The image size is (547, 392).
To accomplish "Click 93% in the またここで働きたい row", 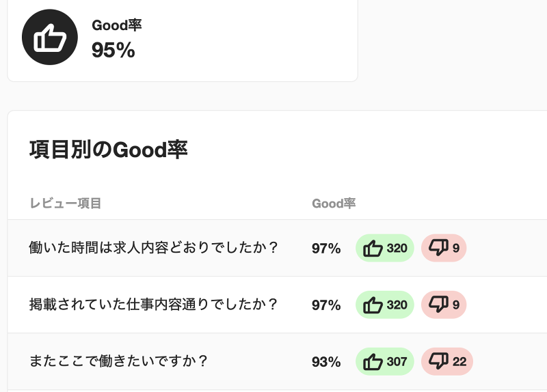I will tap(326, 361).
